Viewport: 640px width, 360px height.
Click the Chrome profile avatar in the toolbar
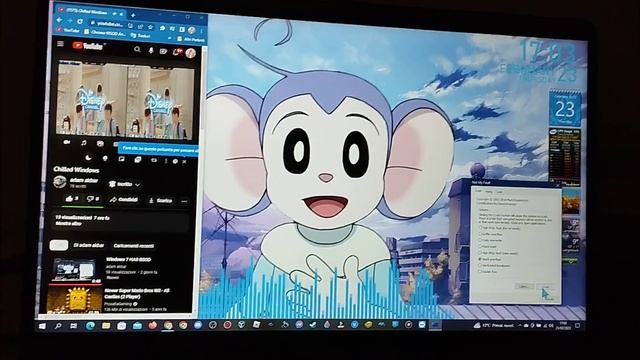[x=191, y=30]
